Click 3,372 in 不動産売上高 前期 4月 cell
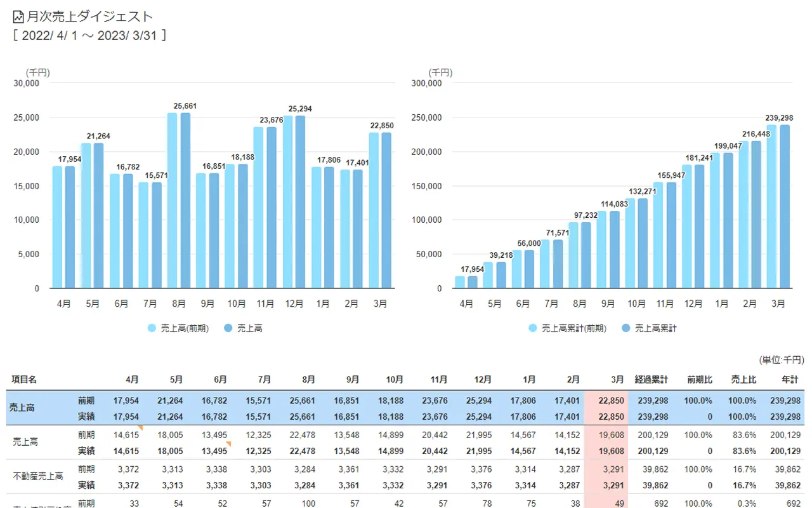Image resolution: width=812 pixels, height=508 pixels. click(128, 468)
